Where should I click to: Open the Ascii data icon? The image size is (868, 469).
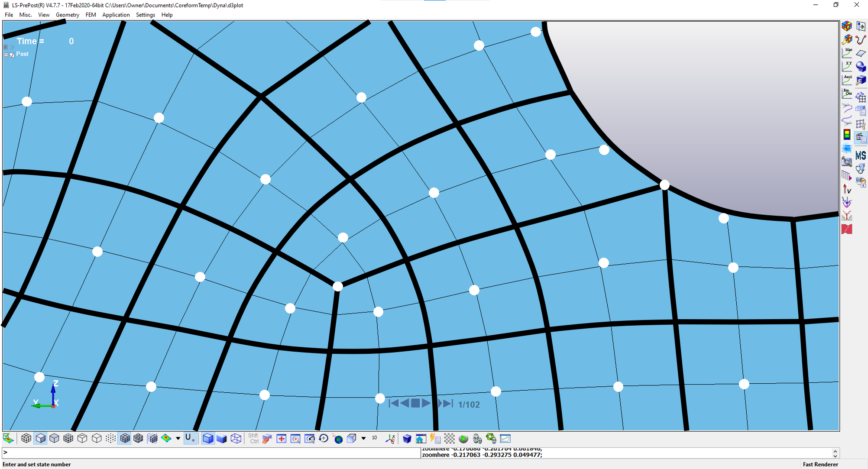[847, 80]
